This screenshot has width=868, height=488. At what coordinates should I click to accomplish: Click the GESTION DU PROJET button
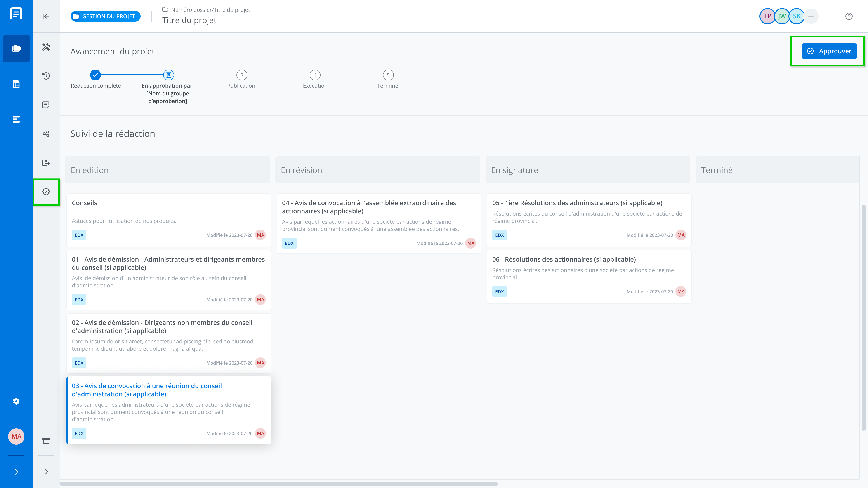pyautogui.click(x=106, y=16)
